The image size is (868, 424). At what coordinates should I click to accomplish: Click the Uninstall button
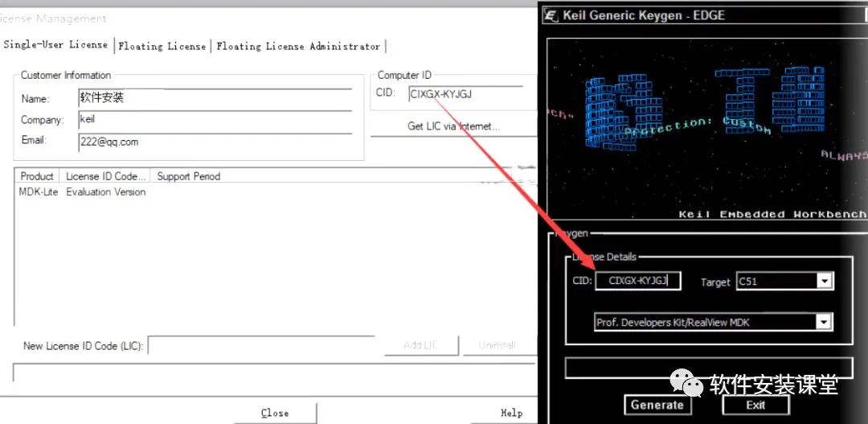click(497, 345)
